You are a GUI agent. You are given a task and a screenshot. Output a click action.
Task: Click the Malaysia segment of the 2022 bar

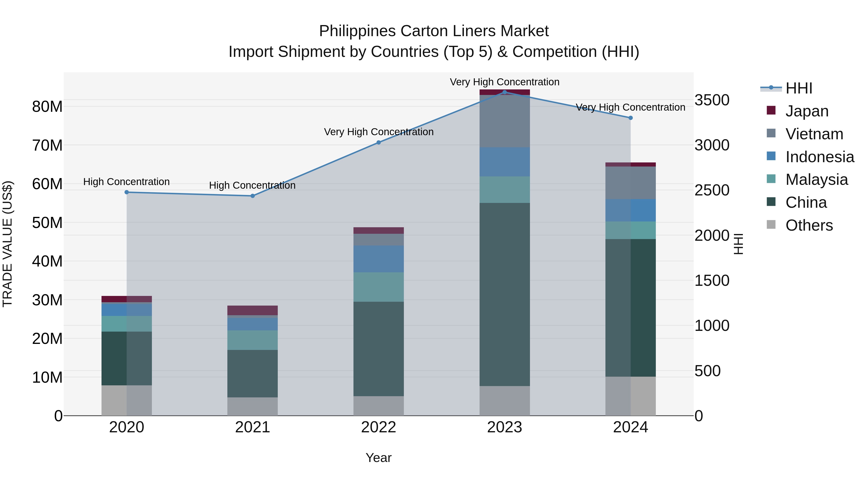point(379,287)
